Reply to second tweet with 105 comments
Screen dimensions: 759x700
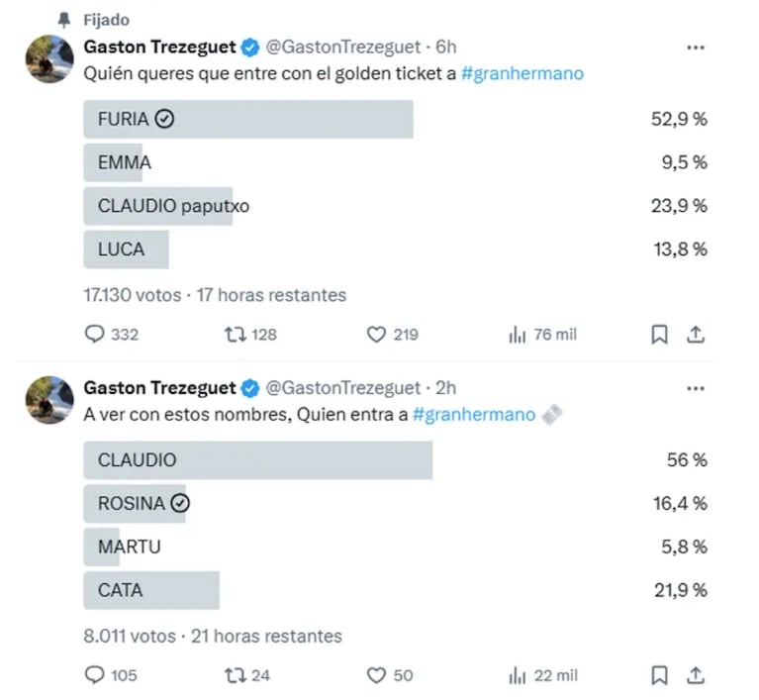tap(95, 675)
